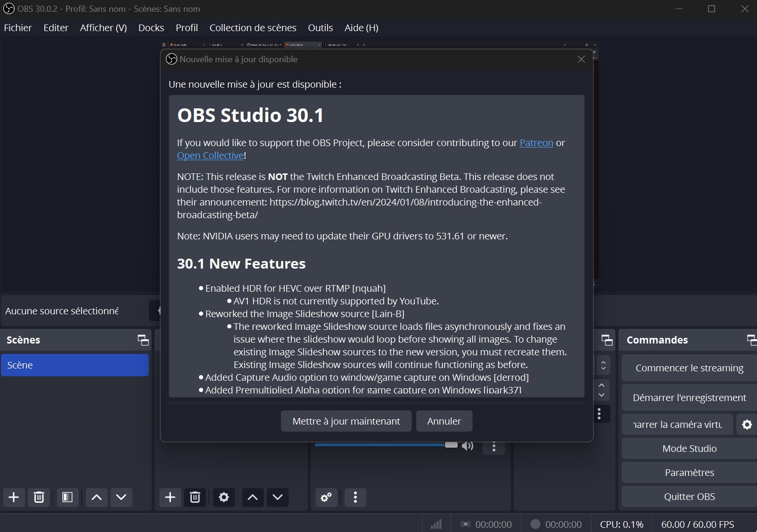Add a new scene with the plus icon

(x=14, y=497)
